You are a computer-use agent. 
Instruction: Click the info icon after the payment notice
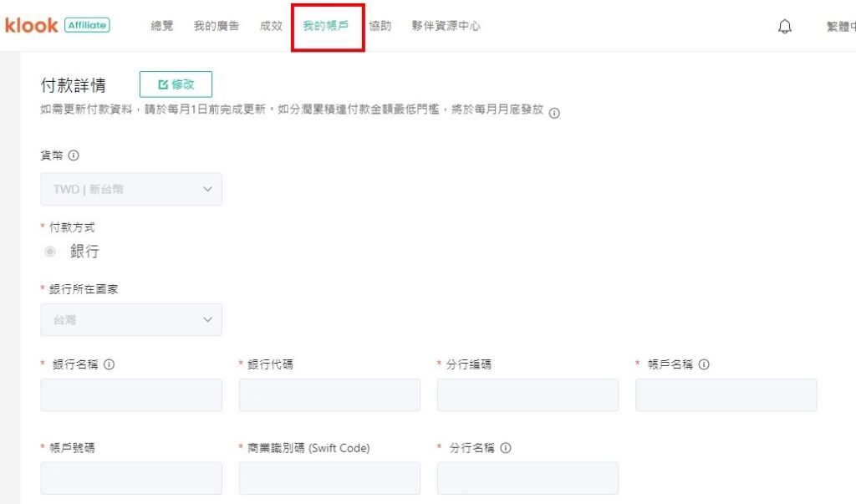click(x=554, y=113)
